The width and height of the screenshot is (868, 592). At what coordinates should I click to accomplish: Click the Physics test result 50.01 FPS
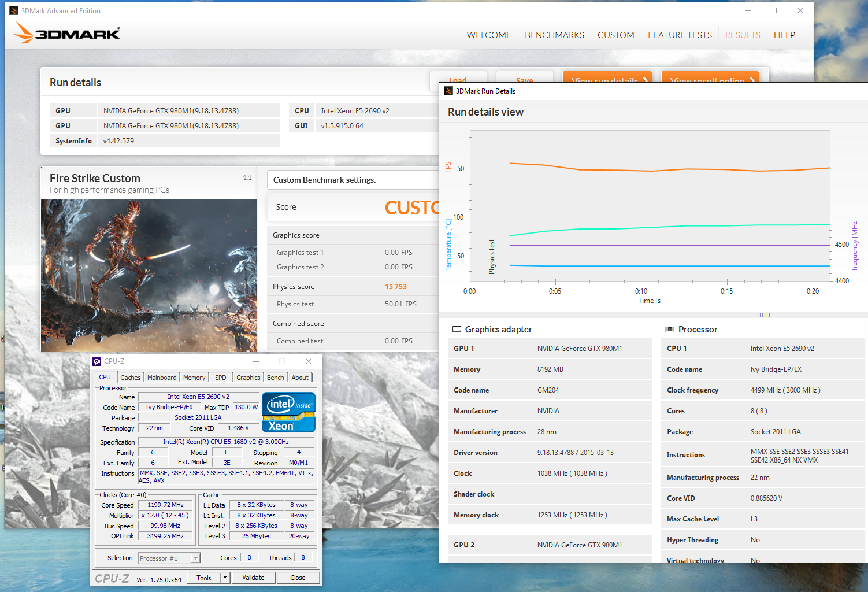[x=400, y=304]
